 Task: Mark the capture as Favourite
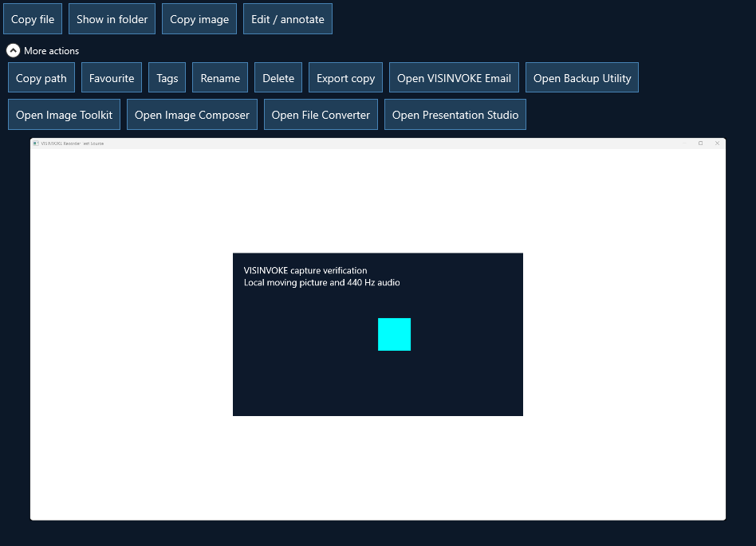[112, 77]
